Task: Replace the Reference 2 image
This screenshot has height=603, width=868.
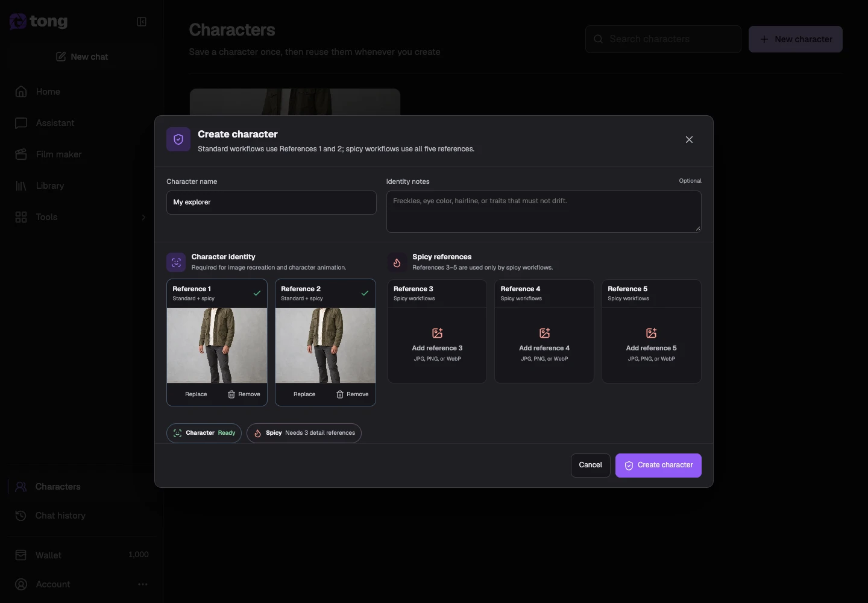Action: (304, 394)
